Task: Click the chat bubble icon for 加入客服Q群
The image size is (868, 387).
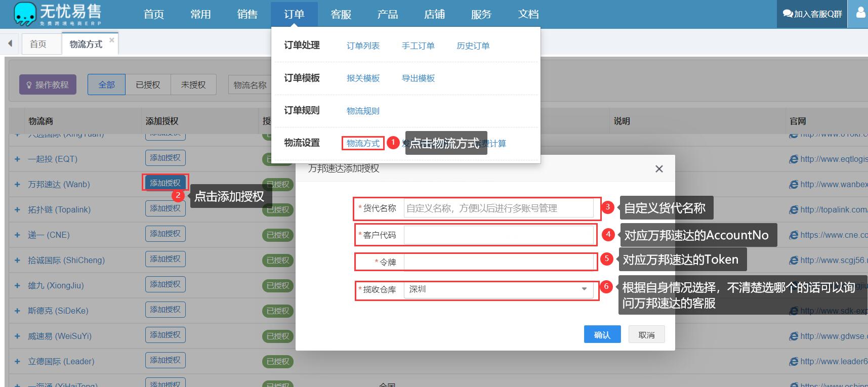Action: coord(788,14)
